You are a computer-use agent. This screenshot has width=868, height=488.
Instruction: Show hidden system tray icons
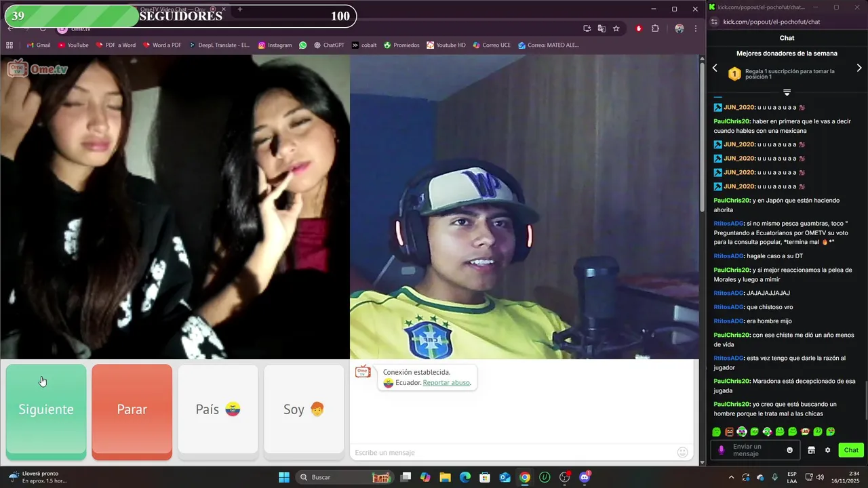tap(731, 477)
